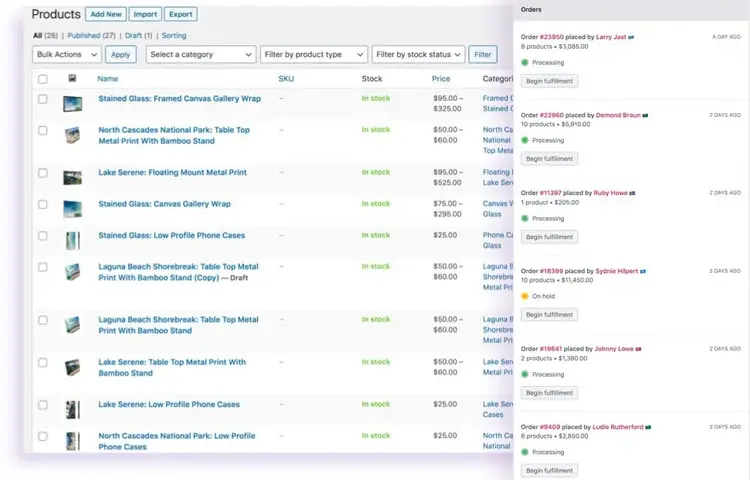
Task: Show Draft products view
Action: click(133, 35)
